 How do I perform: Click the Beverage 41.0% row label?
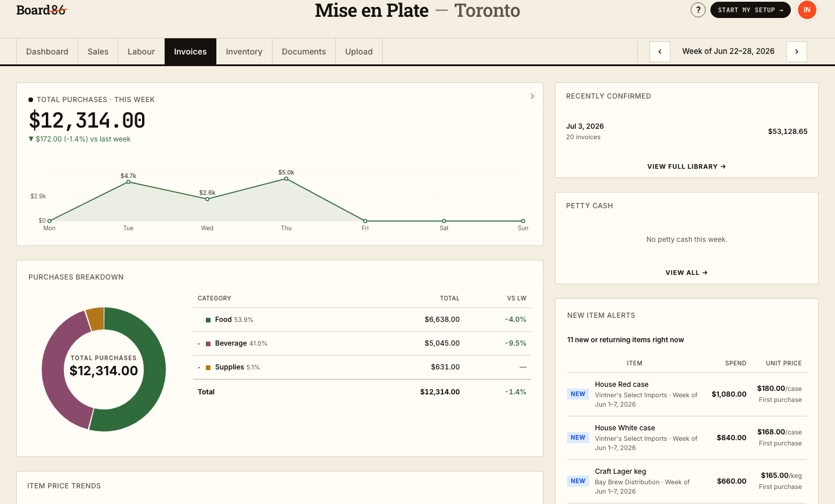(241, 343)
